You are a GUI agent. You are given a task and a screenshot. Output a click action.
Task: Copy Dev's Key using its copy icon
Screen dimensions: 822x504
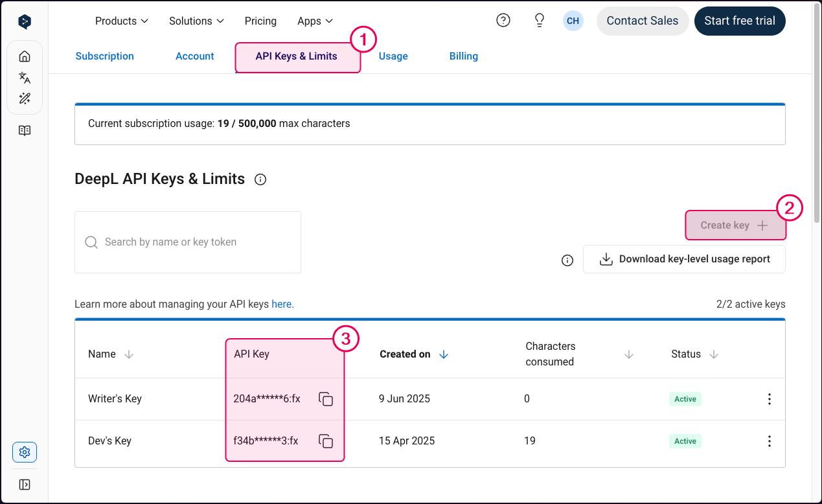pyautogui.click(x=326, y=441)
